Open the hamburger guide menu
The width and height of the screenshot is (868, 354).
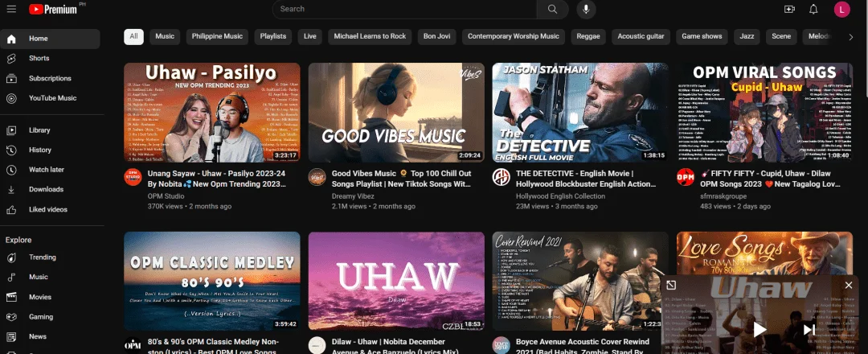(11, 9)
